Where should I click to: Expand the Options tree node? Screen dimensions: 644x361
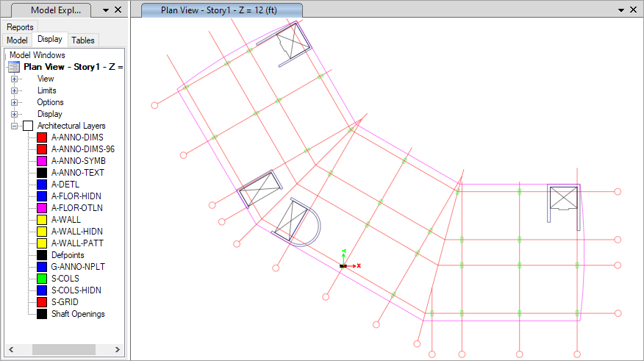[x=14, y=102]
